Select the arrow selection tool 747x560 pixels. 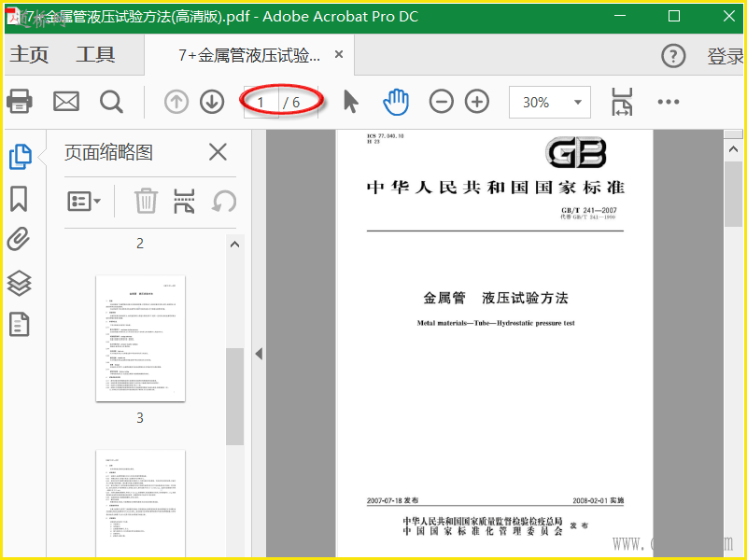click(x=351, y=102)
